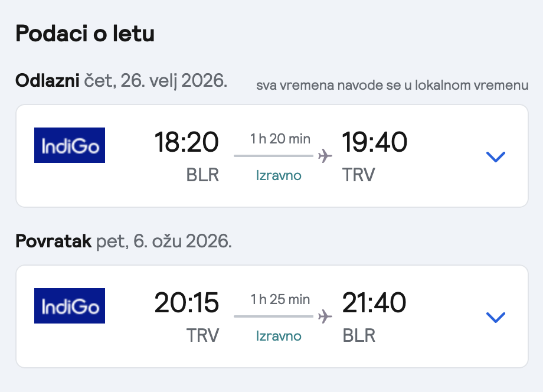Click the IndiGo logo on outbound flight
This screenshot has height=392, width=543.
[70, 145]
